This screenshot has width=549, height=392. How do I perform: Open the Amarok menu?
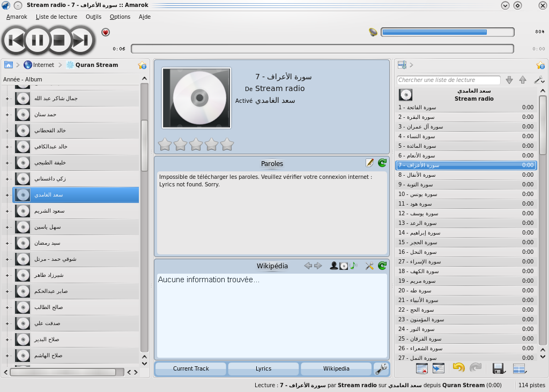pos(17,17)
